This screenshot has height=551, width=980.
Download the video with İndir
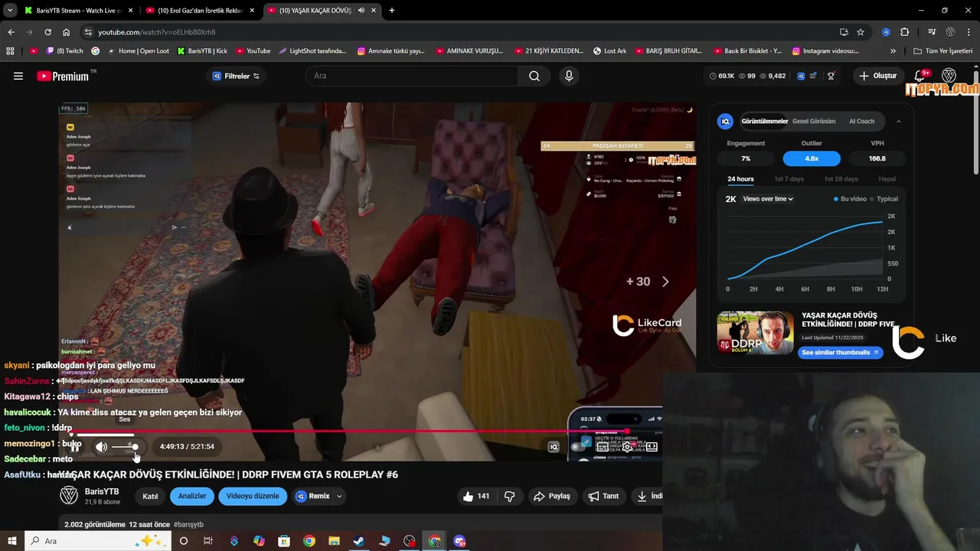pyautogui.click(x=648, y=496)
